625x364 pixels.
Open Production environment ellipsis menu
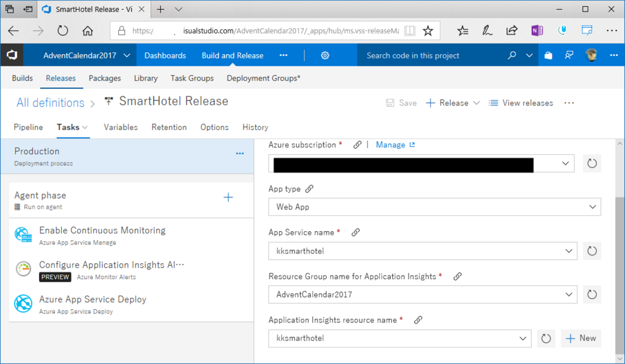pyautogui.click(x=239, y=153)
